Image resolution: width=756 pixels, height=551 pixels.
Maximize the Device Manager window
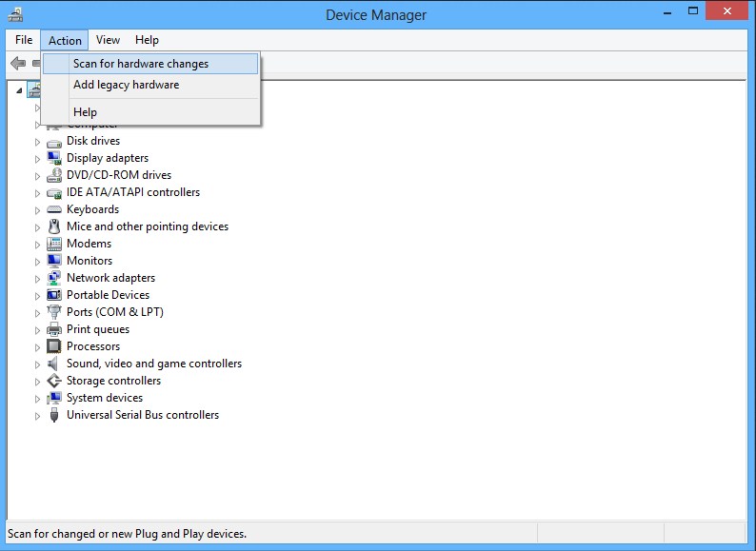tap(693, 11)
